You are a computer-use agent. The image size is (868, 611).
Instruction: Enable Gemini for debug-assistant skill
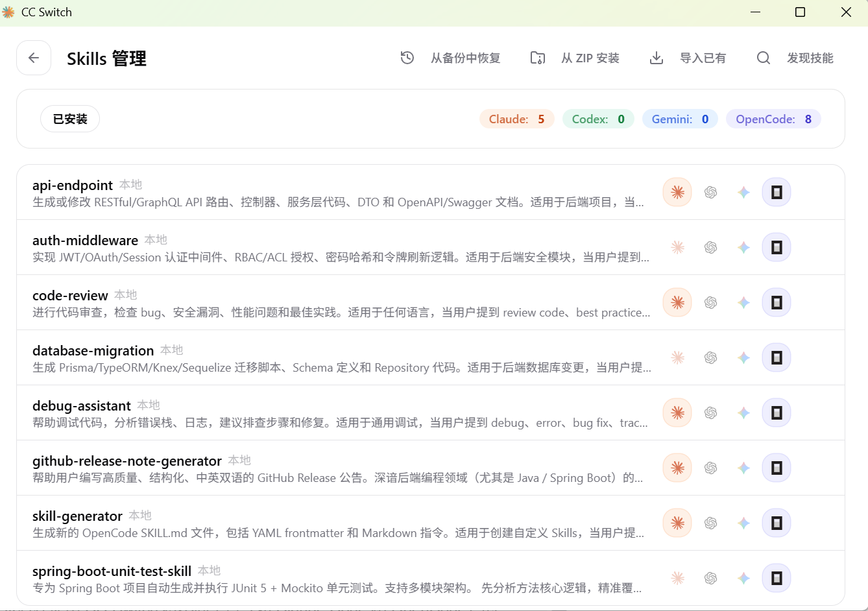[743, 413]
